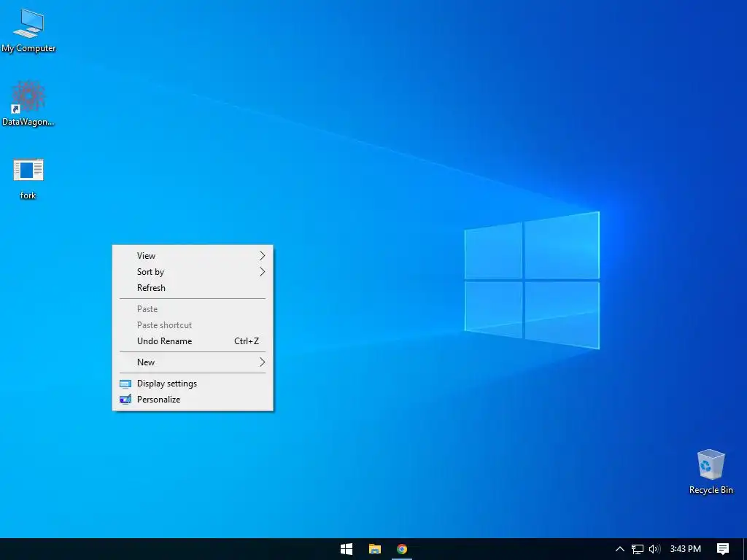Image resolution: width=747 pixels, height=560 pixels.
Task: Open File Explorer from the taskbar
Action: point(374,549)
